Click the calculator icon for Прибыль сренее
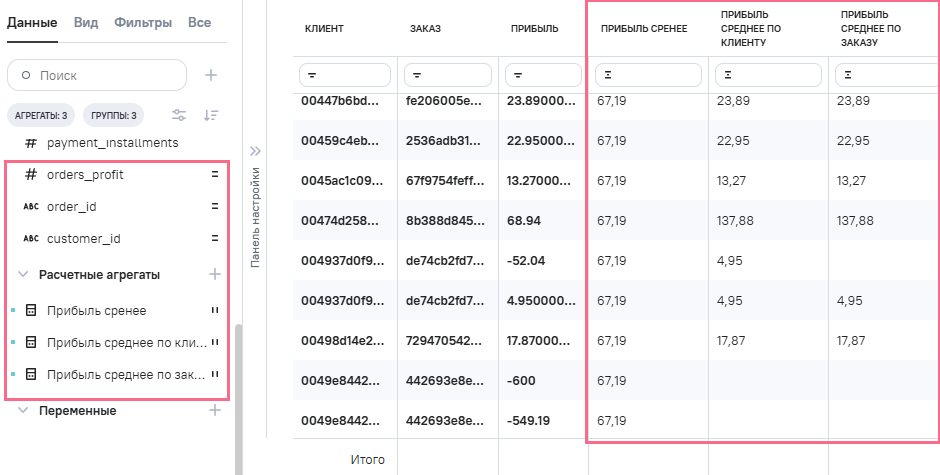Screen dimensions: 940x475 point(31,310)
